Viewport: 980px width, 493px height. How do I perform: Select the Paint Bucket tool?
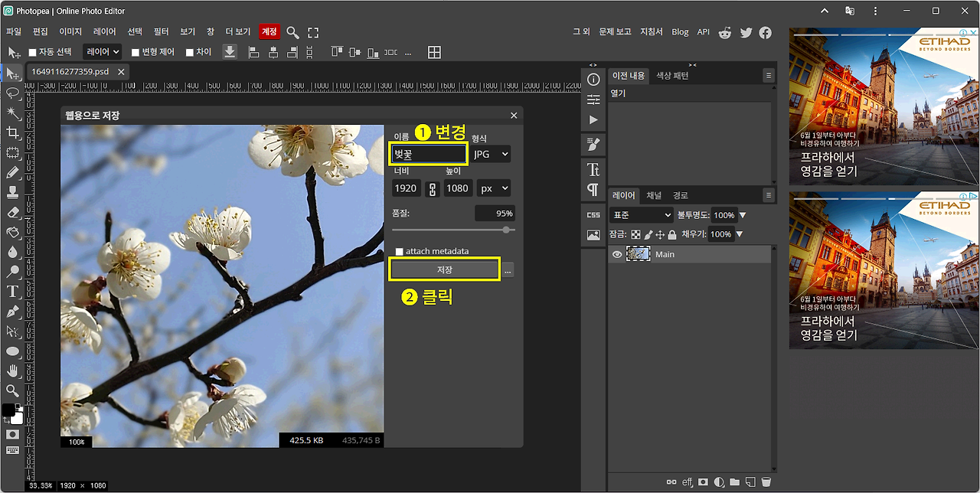13,232
